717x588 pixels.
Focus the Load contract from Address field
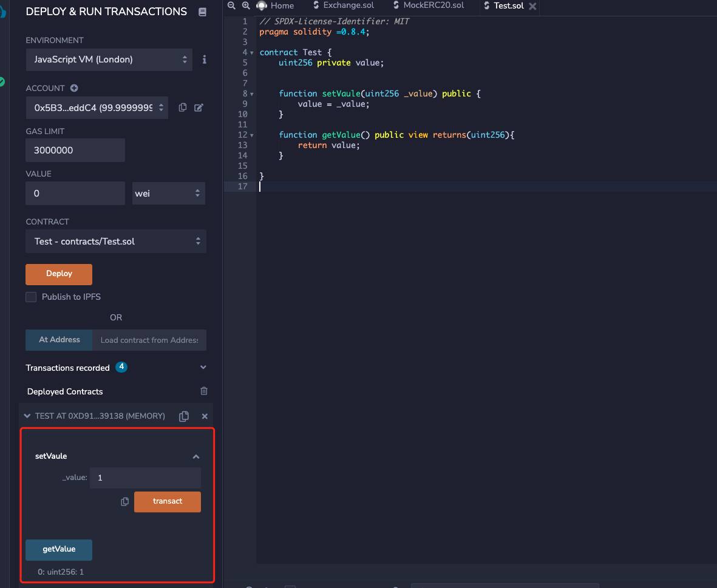[x=149, y=340]
